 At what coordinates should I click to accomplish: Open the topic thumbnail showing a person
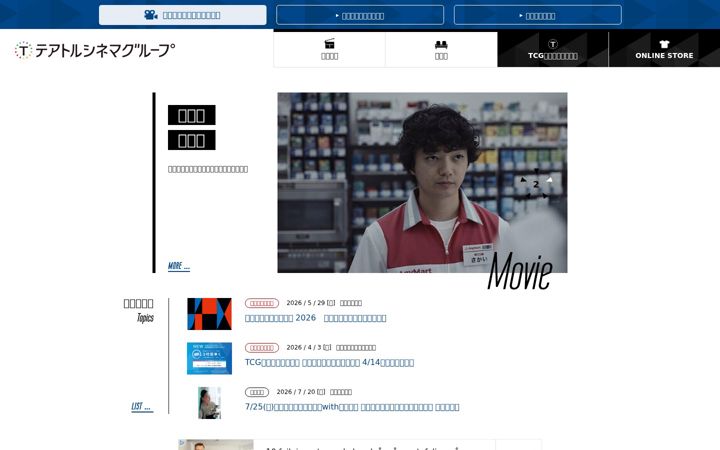coord(209,403)
